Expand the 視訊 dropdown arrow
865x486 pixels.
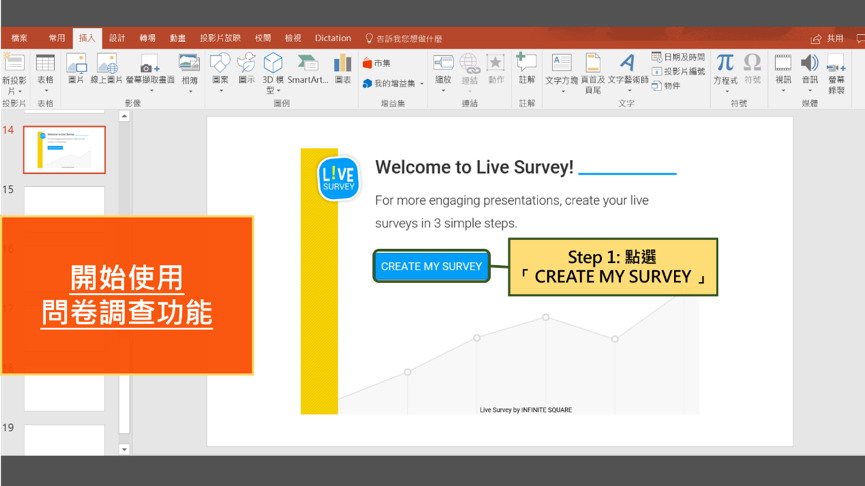click(783, 91)
